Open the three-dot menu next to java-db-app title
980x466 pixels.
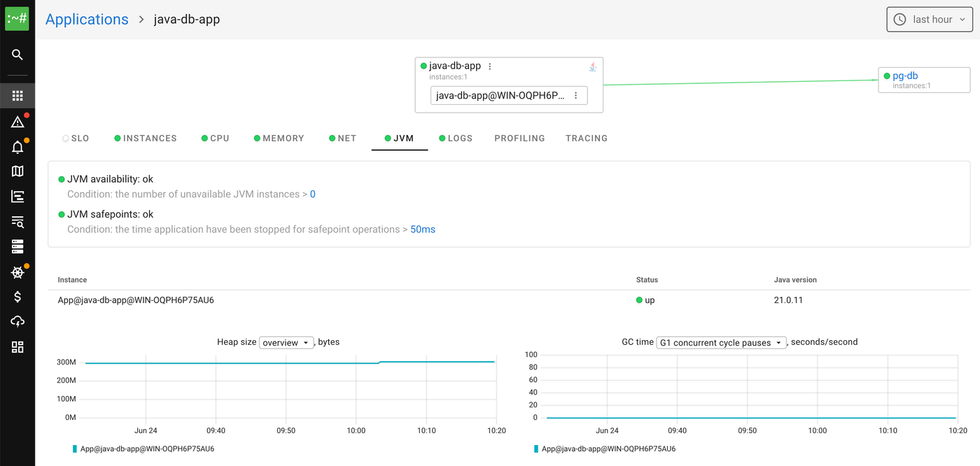pos(490,66)
